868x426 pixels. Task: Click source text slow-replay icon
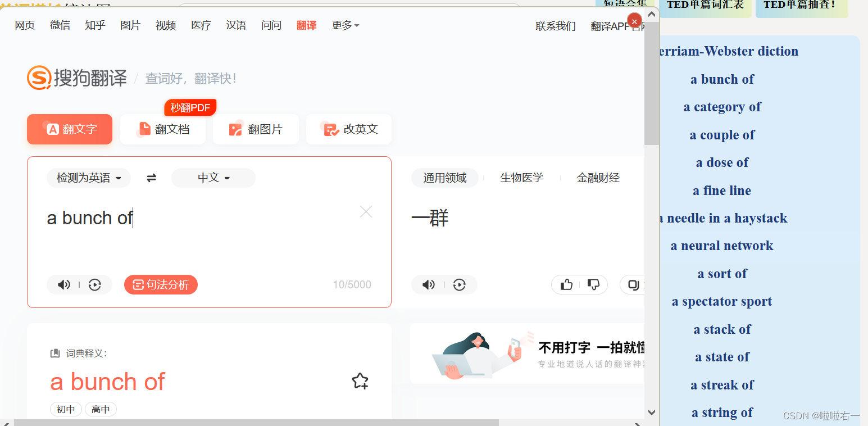point(95,285)
